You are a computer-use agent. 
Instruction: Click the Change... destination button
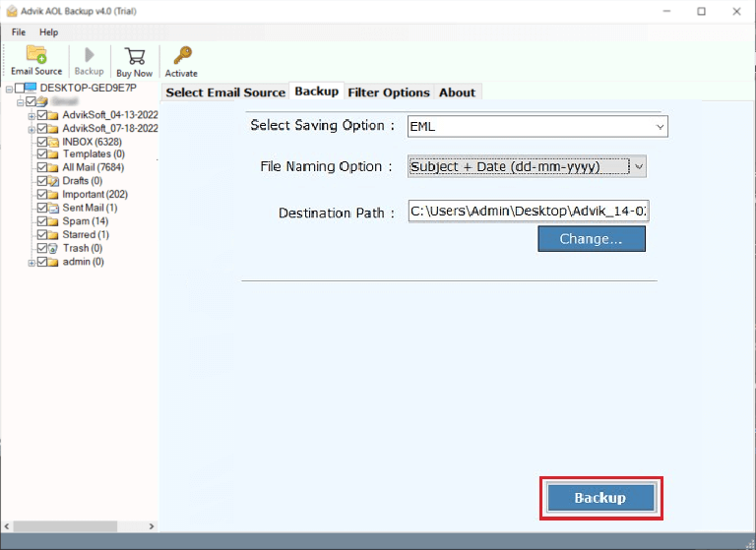coord(591,239)
